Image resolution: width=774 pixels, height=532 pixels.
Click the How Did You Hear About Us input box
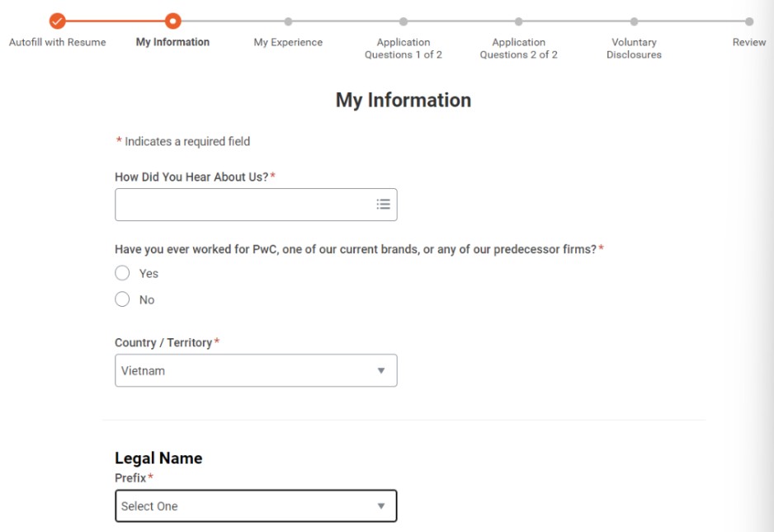[243, 205]
